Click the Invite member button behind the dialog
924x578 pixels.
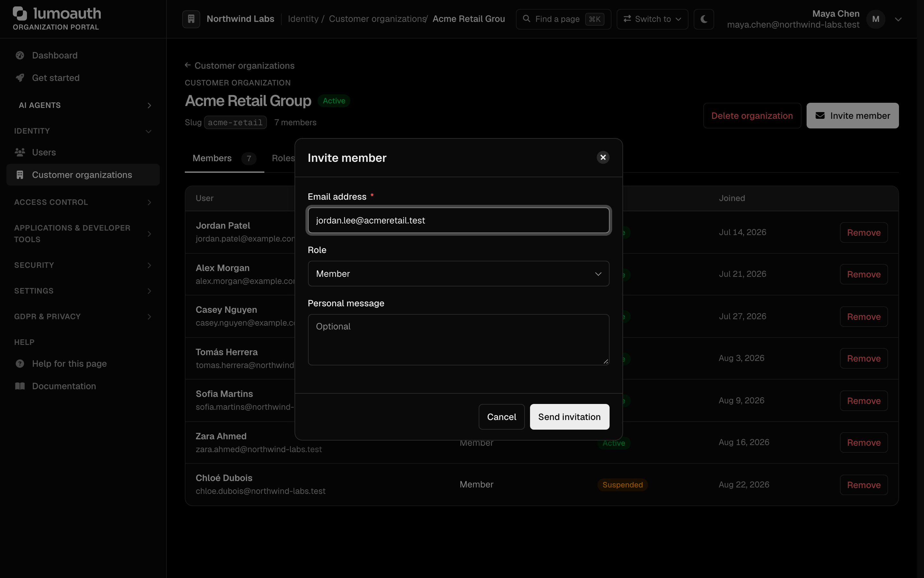852,116
